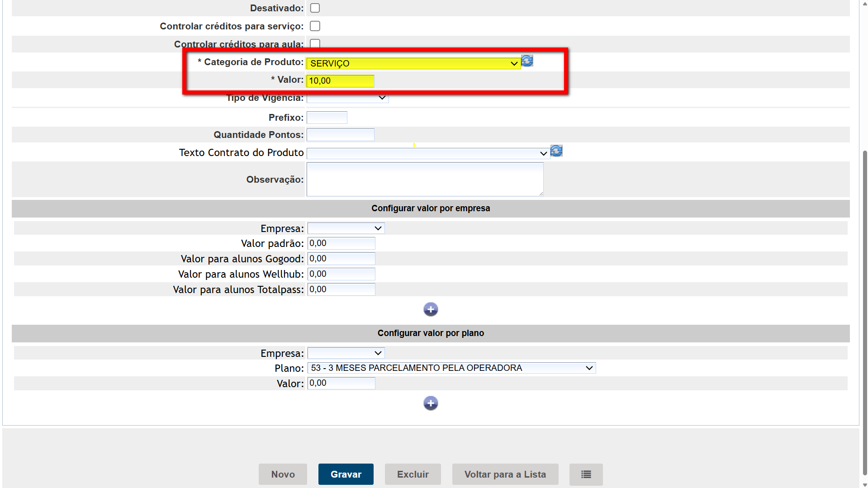Add plan value with bottom plus icon
This screenshot has height=488, width=868.
(431, 403)
